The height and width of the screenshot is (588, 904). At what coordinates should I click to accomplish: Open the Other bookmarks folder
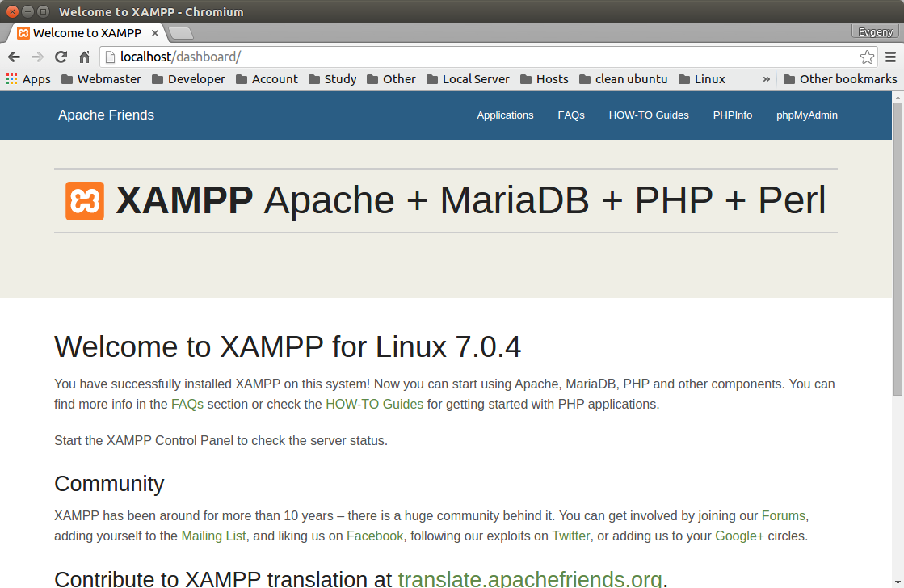click(x=391, y=79)
